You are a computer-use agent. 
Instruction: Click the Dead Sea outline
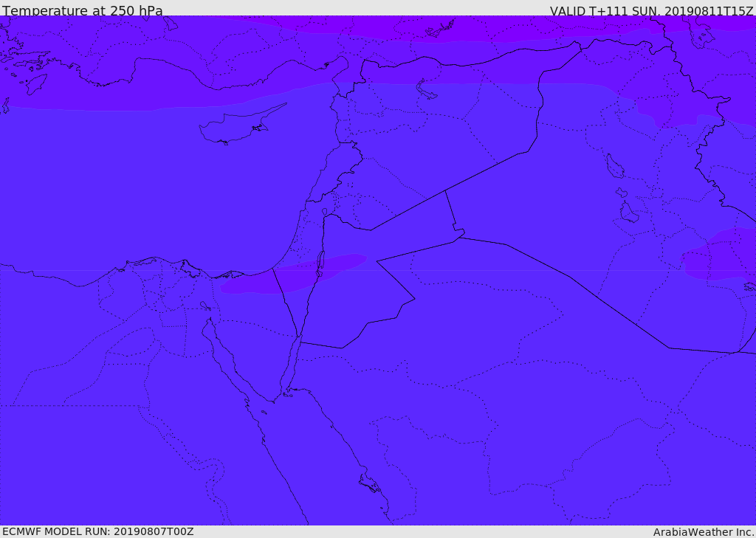point(320,263)
